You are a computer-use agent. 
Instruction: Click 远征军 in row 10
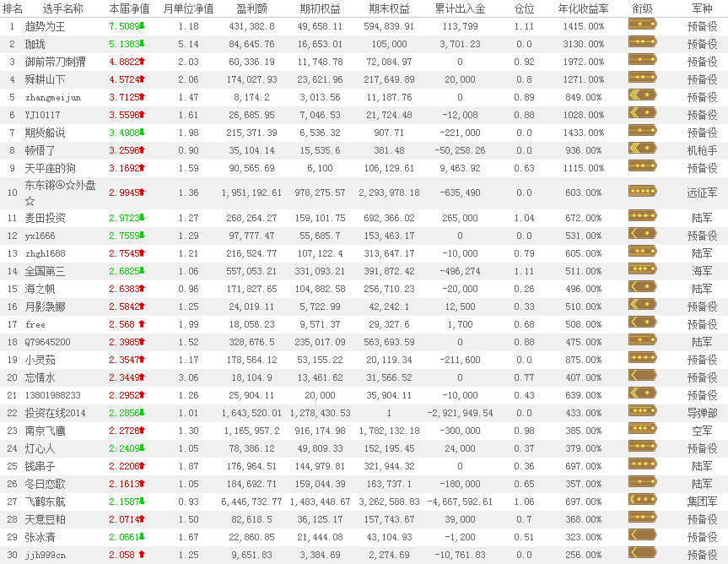pyautogui.click(x=702, y=193)
